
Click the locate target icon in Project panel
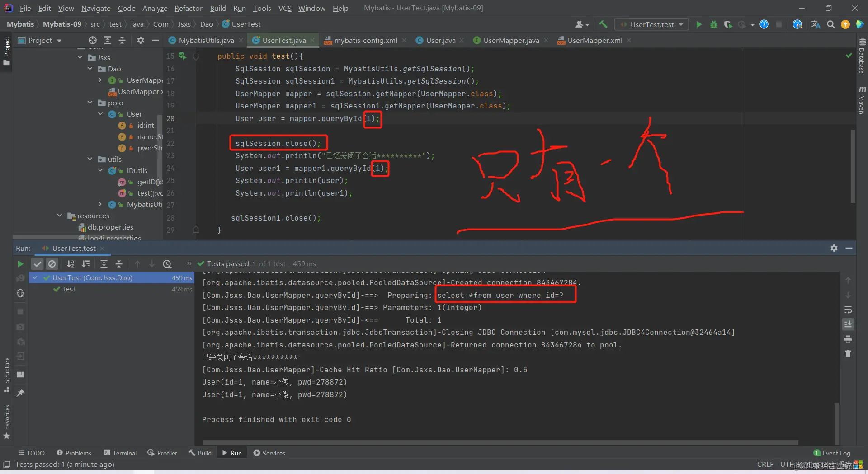93,40
